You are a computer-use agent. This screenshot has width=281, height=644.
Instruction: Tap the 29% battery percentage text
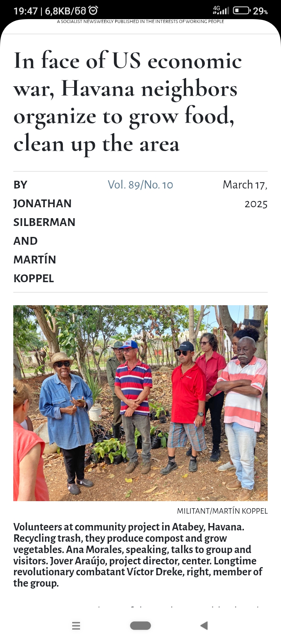pyautogui.click(x=260, y=11)
